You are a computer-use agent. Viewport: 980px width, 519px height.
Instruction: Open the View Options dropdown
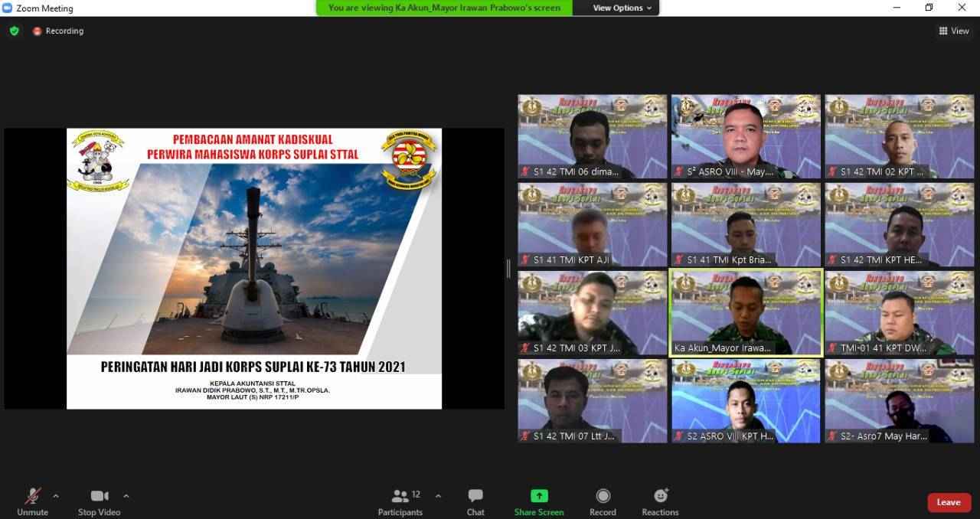tap(622, 8)
